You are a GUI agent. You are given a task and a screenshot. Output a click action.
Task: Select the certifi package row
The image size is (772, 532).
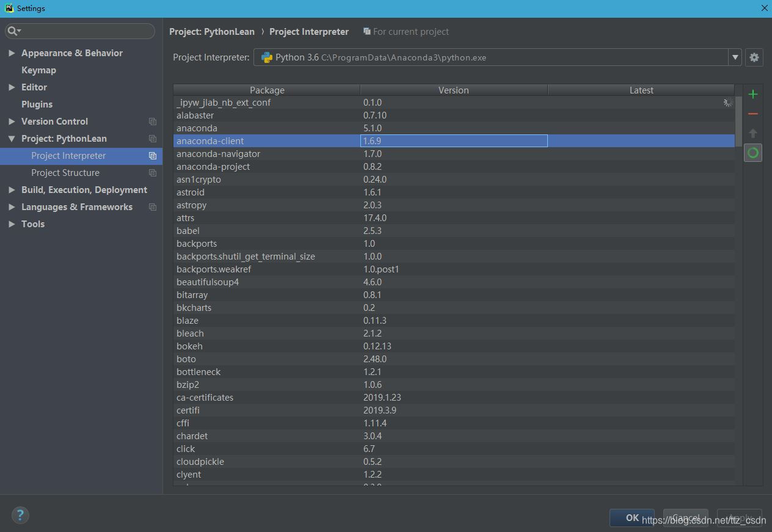pos(454,410)
